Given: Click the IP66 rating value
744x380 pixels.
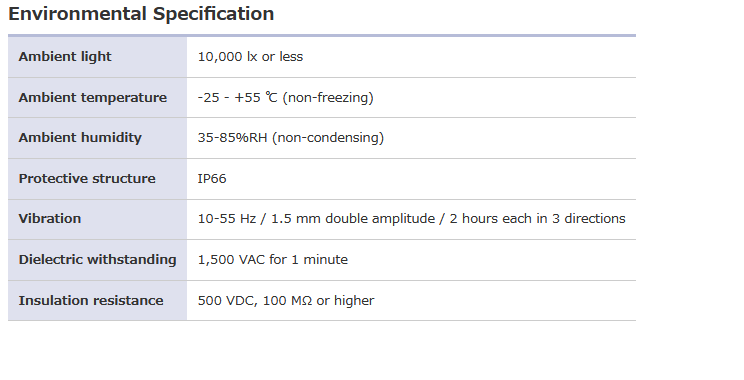Looking at the screenshot, I should pyautogui.click(x=212, y=178).
